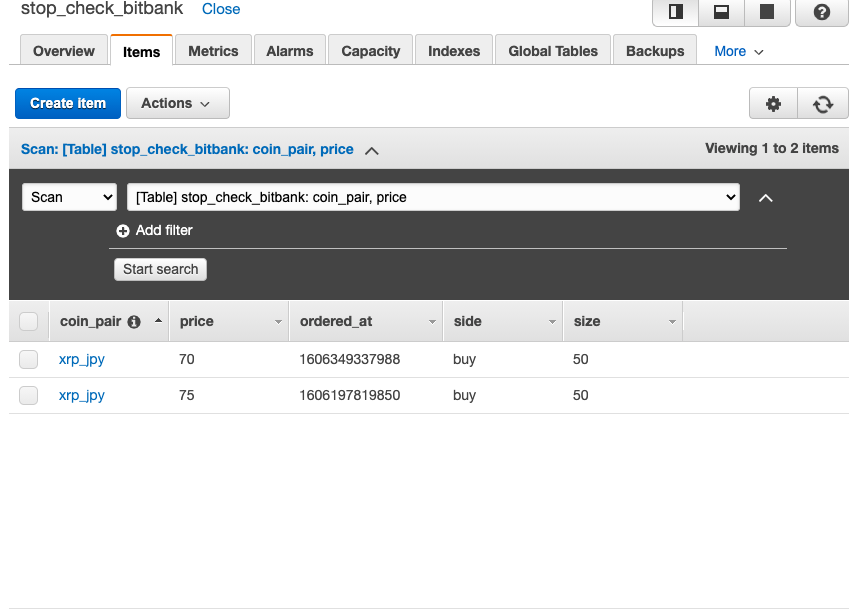The width and height of the screenshot is (863, 609).
Task: Click the plus icon beside Add filter
Action: (123, 231)
